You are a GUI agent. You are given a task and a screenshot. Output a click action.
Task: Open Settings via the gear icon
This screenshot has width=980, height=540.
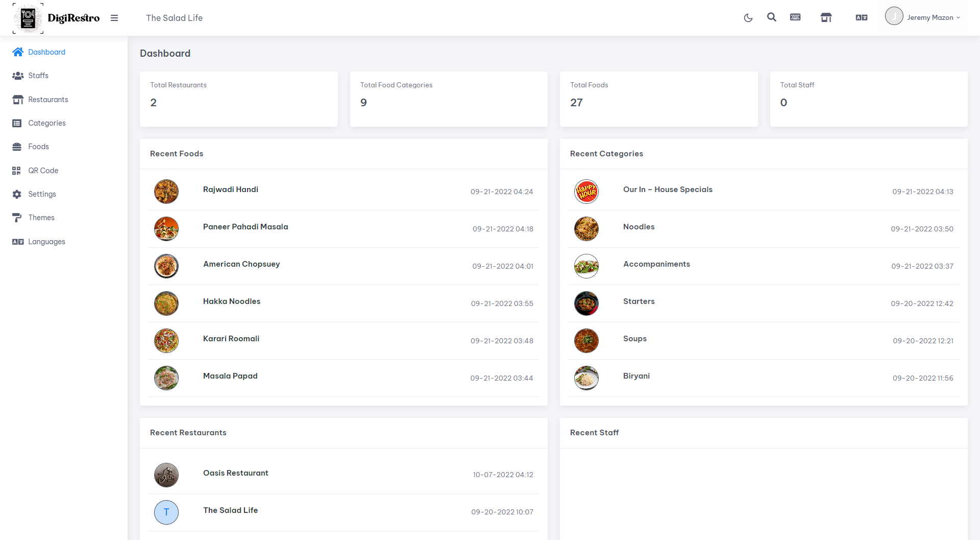(17, 194)
